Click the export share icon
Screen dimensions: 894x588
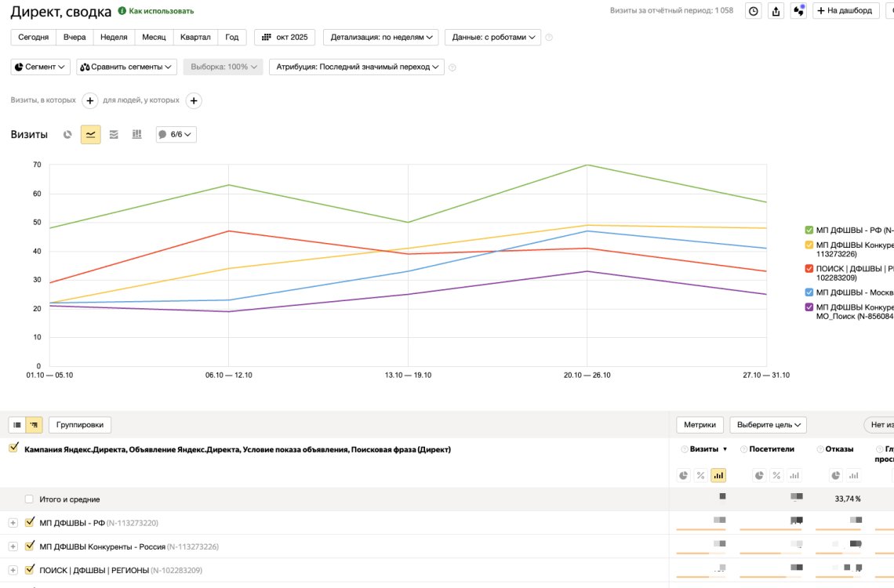pos(776,11)
